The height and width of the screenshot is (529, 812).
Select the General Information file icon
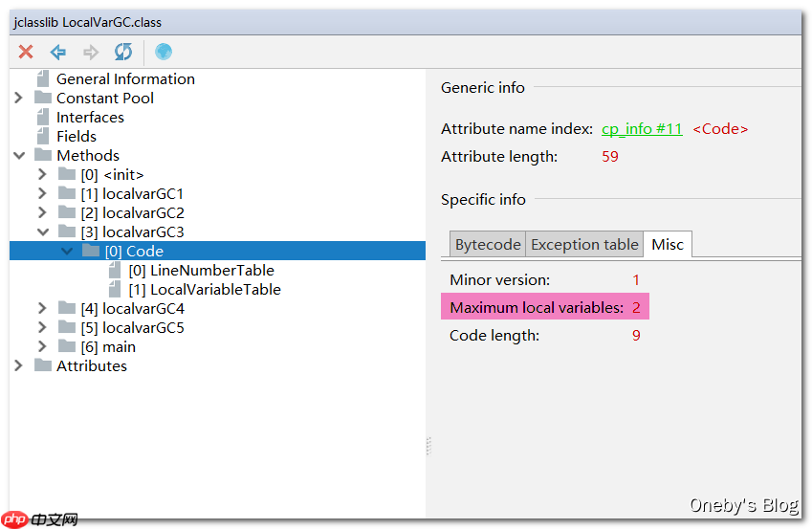pyautogui.click(x=42, y=79)
